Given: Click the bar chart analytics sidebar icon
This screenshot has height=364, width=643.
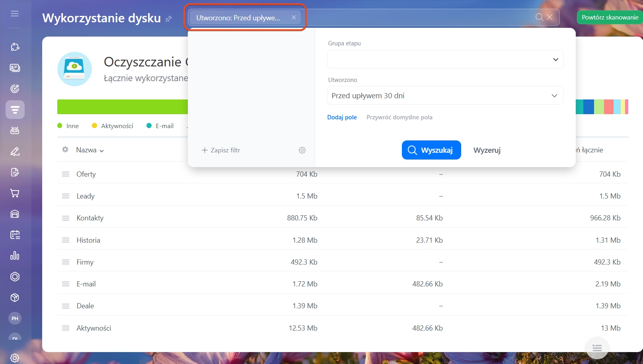Looking at the screenshot, I should click(15, 256).
